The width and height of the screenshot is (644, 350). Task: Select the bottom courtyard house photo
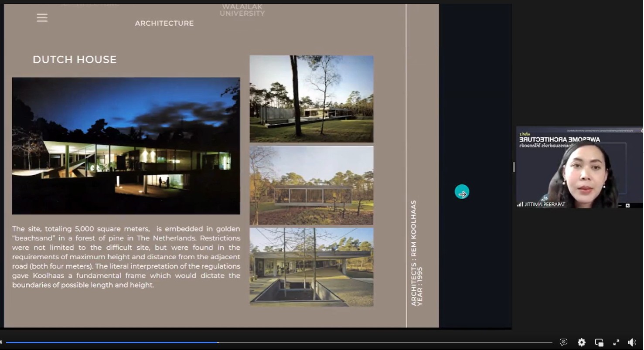[311, 267]
